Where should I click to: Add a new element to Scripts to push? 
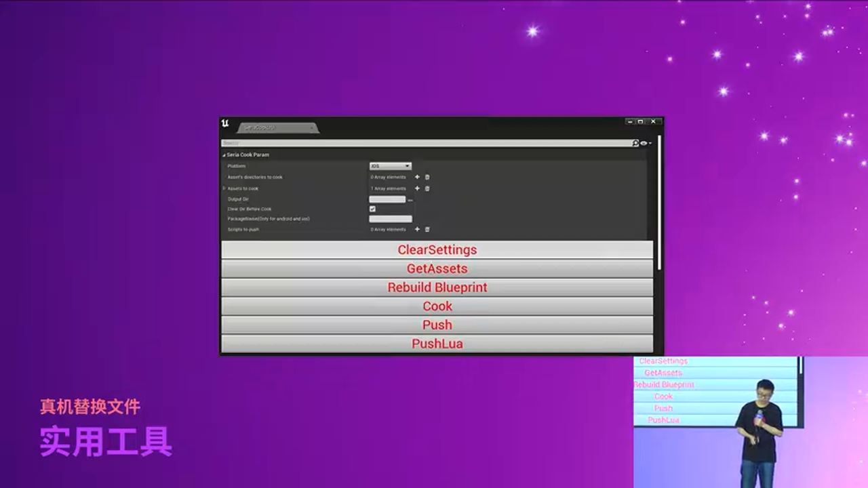pyautogui.click(x=417, y=229)
